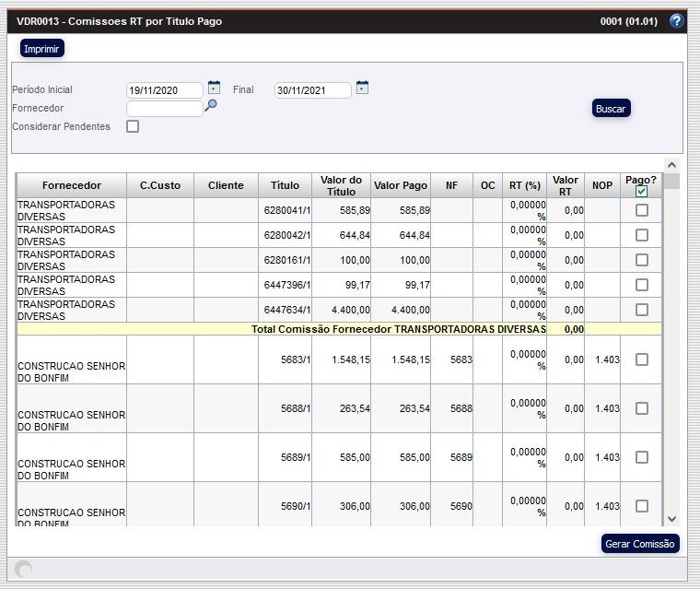Click the Buscar button
This screenshot has width=700, height=589.
(x=611, y=109)
